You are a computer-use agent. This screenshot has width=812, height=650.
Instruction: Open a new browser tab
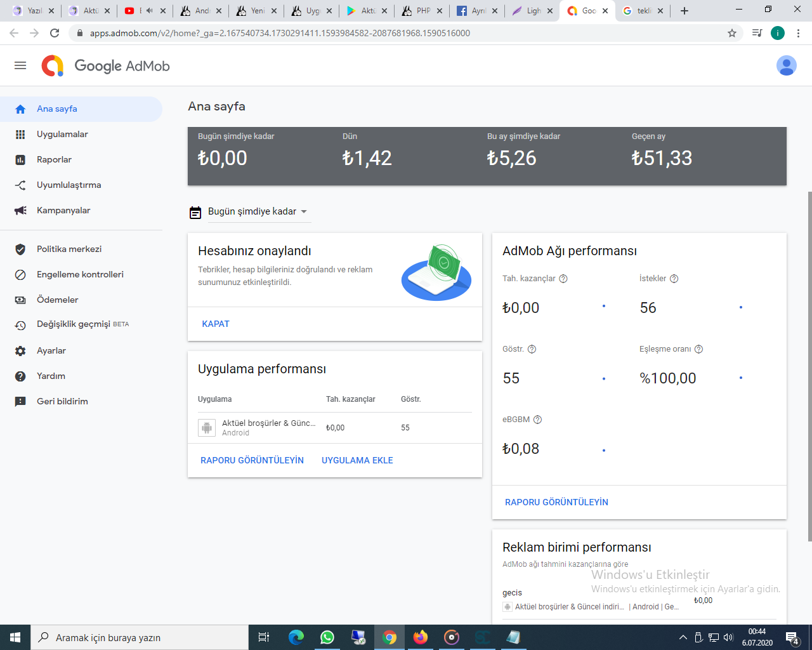coord(684,11)
